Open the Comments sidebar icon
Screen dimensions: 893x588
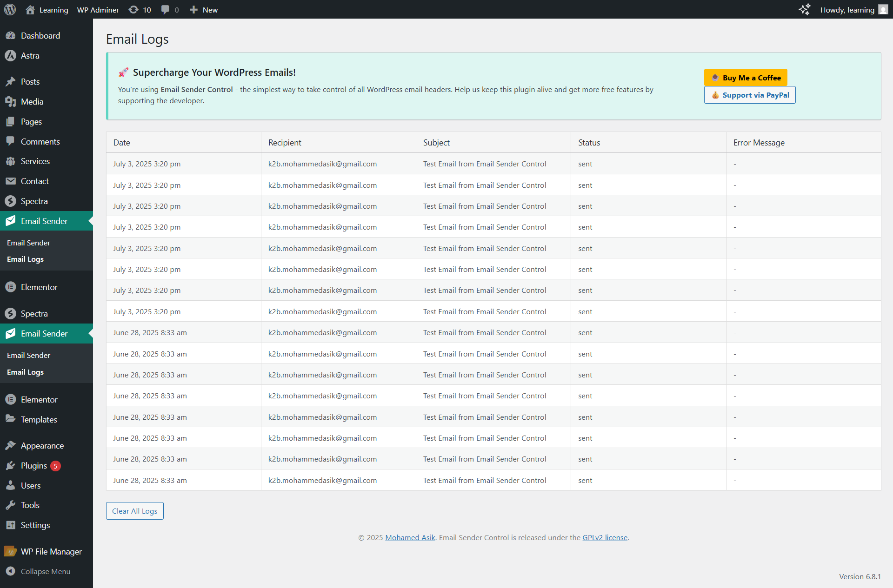click(10, 141)
